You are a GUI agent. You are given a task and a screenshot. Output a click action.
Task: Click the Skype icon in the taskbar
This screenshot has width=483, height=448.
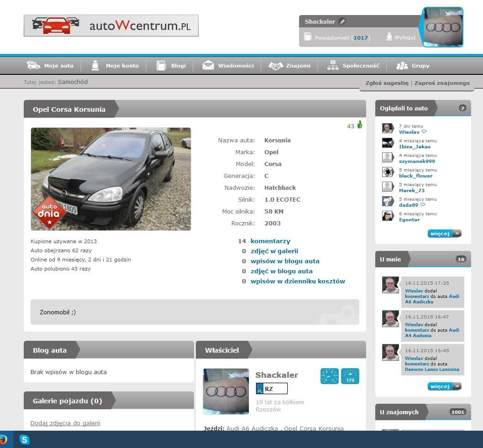coord(24,439)
